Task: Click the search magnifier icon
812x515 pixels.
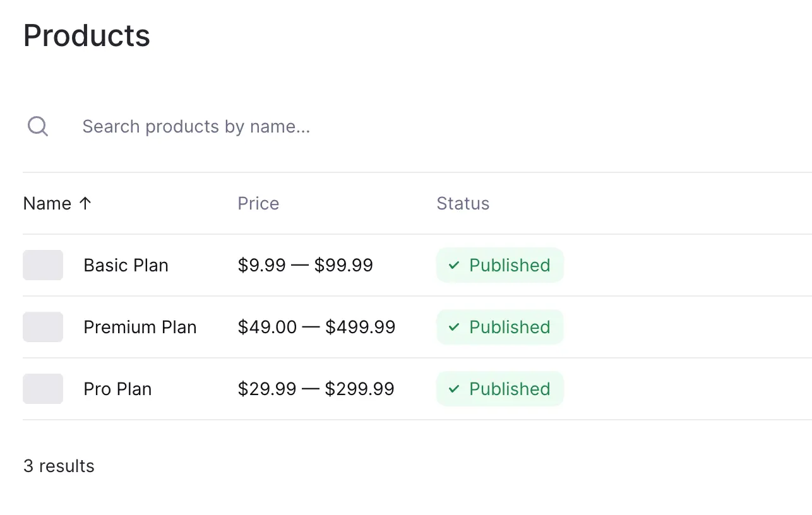Action: coord(38,126)
